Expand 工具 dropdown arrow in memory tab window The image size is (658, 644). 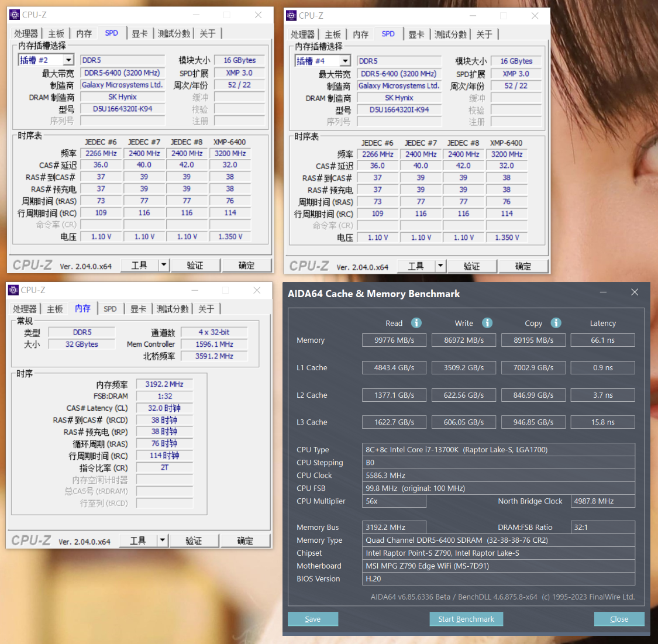(x=163, y=540)
